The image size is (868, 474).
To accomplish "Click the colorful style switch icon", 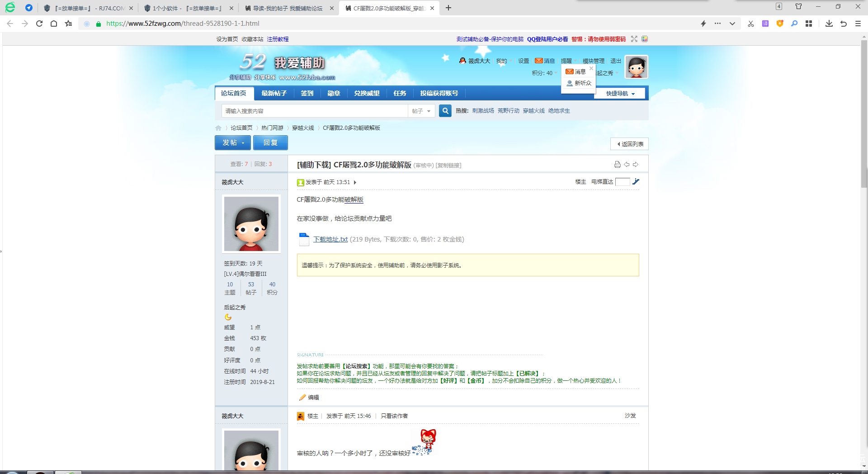I will click(x=645, y=39).
